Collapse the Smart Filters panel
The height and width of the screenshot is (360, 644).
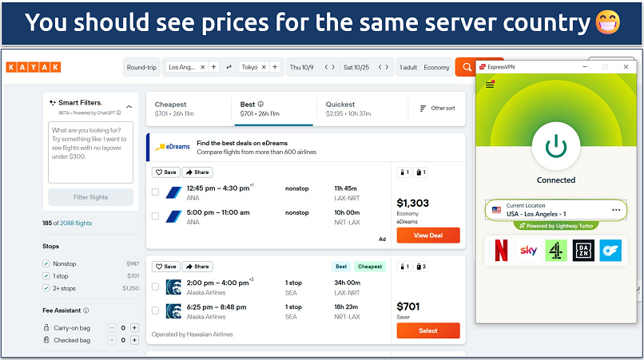click(x=129, y=105)
